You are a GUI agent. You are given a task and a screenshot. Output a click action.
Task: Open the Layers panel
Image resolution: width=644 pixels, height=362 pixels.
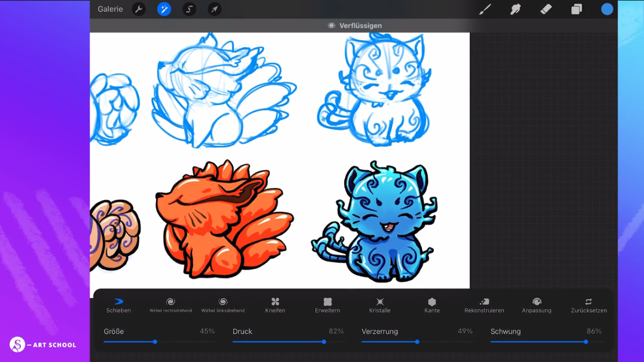coord(577,9)
